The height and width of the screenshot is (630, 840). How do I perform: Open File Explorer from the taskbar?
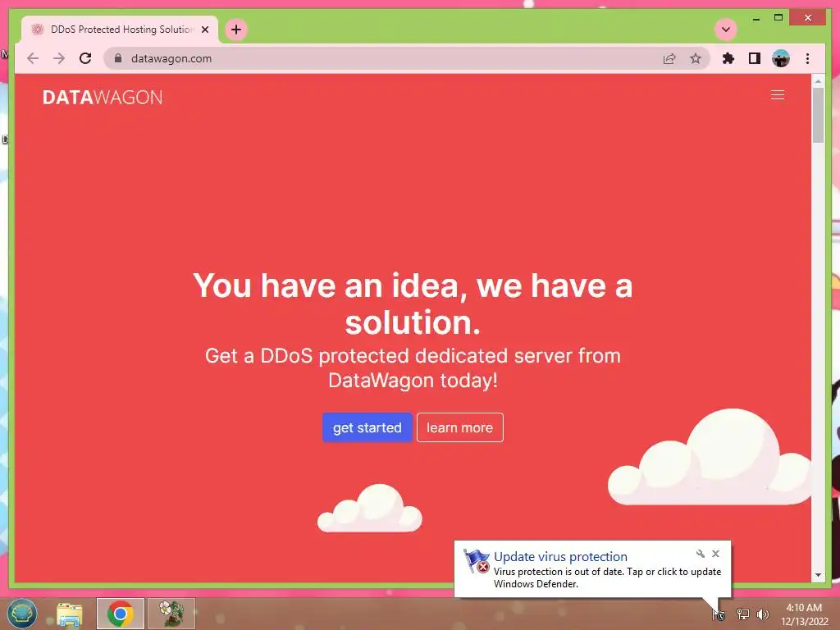[70, 614]
